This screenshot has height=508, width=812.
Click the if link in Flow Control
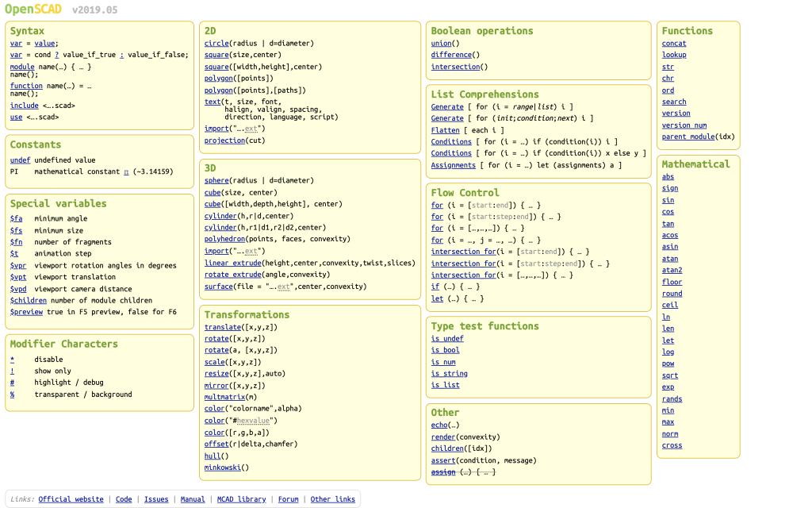click(435, 287)
